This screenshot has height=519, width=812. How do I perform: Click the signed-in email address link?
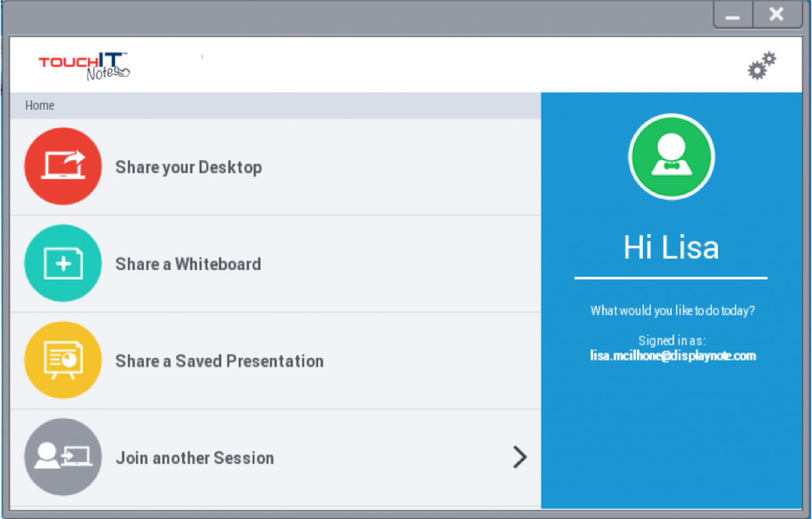coord(673,355)
